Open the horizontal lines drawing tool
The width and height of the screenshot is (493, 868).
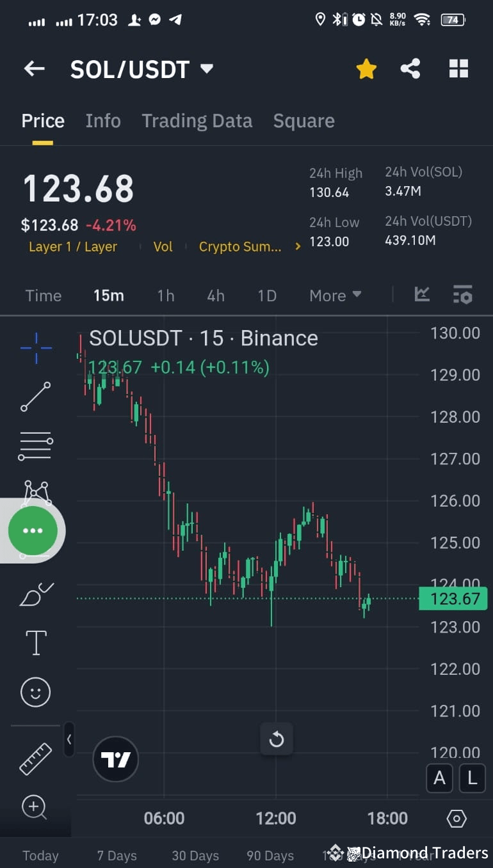pyautogui.click(x=35, y=445)
